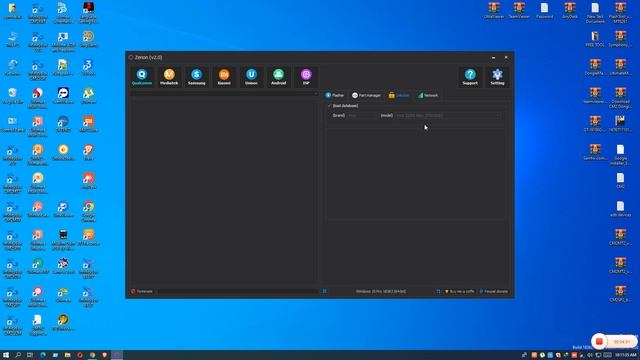
Task: Switch to the Network tab
Action: pos(428,95)
